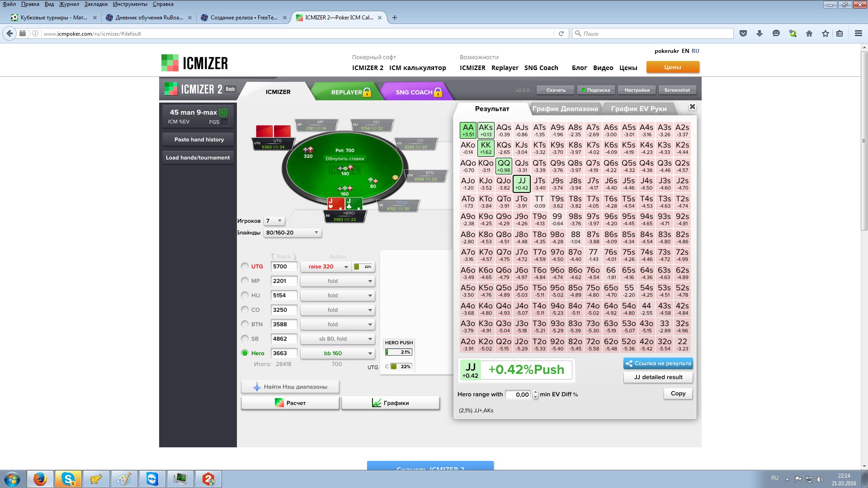This screenshot has width=868, height=488.
Task: Open Skype from the taskbar
Action: 68,479
